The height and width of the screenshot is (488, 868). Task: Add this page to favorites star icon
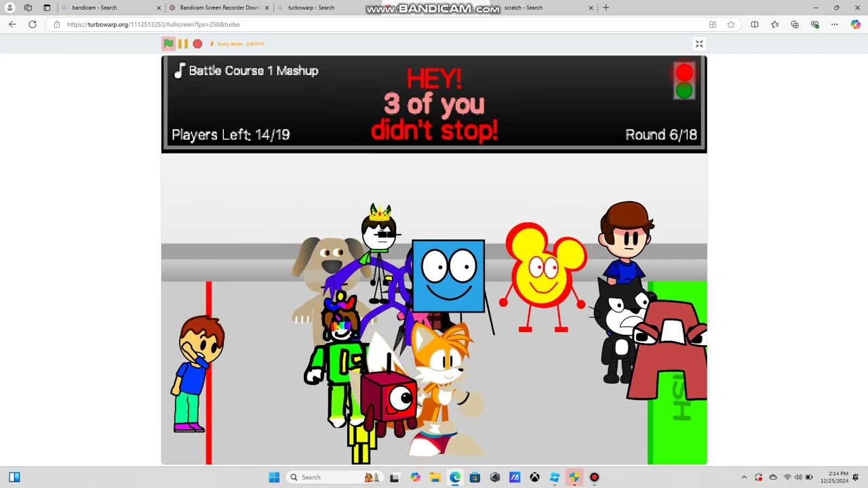coord(731,24)
